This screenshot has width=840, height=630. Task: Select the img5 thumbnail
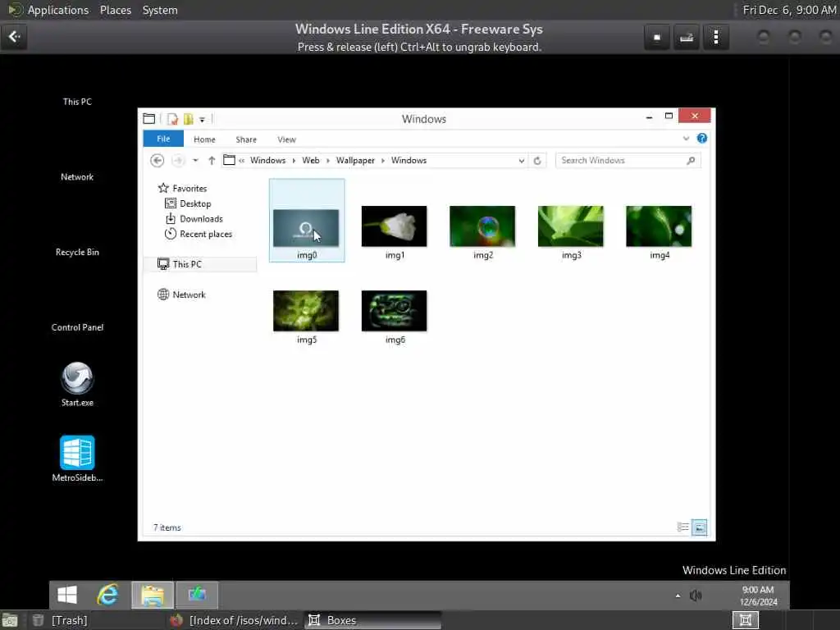coord(306,311)
